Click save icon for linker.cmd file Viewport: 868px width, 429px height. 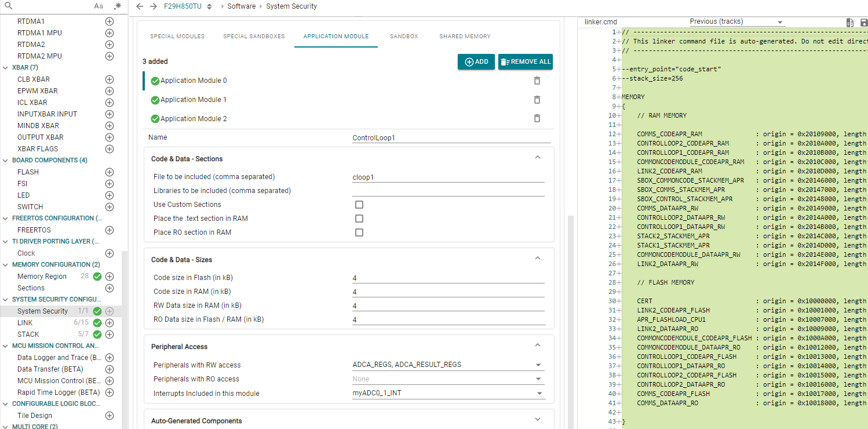tap(864, 23)
